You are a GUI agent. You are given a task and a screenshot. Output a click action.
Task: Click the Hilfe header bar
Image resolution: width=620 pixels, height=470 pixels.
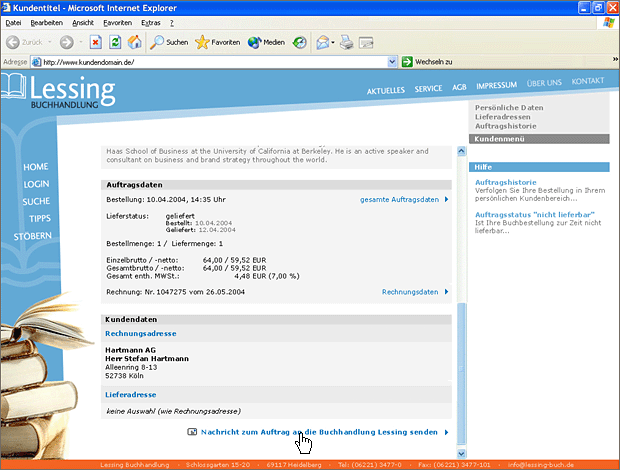[x=539, y=167]
